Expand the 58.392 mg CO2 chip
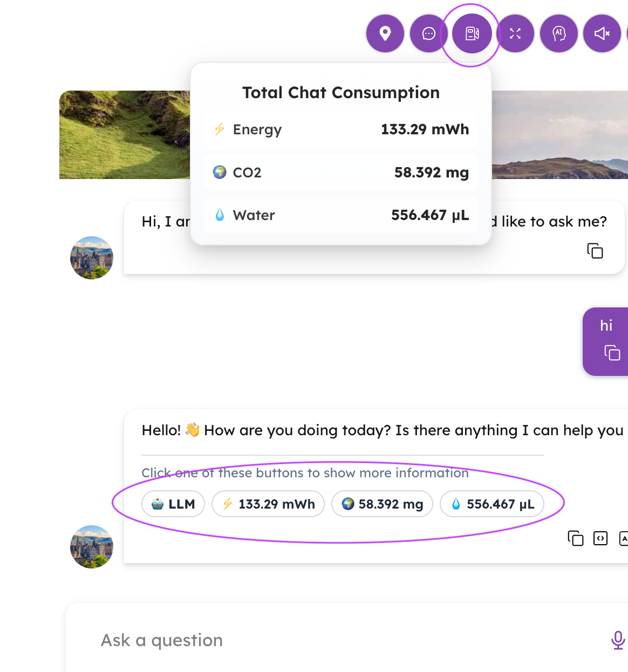Screen dimensions: 628x672 (x=382, y=504)
